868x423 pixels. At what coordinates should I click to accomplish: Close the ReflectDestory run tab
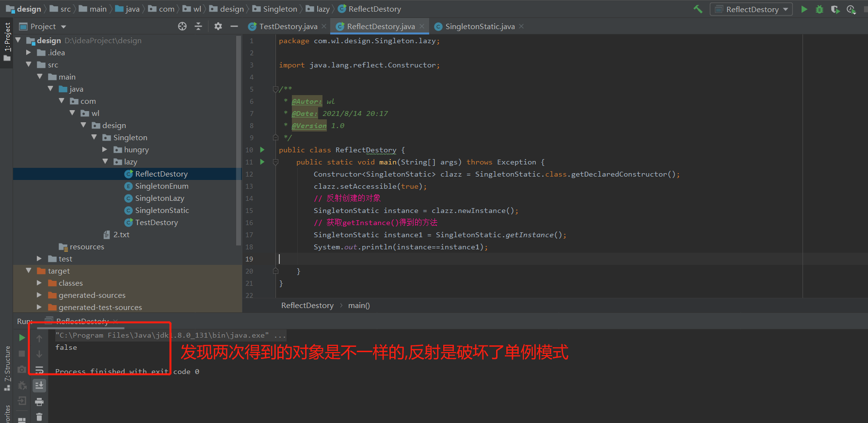[x=115, y=321]
